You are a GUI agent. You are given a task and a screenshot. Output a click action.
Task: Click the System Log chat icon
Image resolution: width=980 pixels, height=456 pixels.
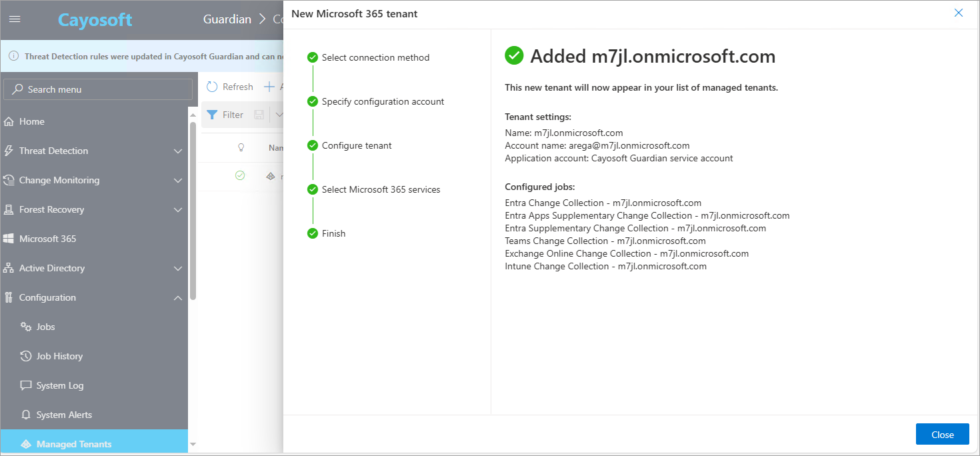(26, 385)
